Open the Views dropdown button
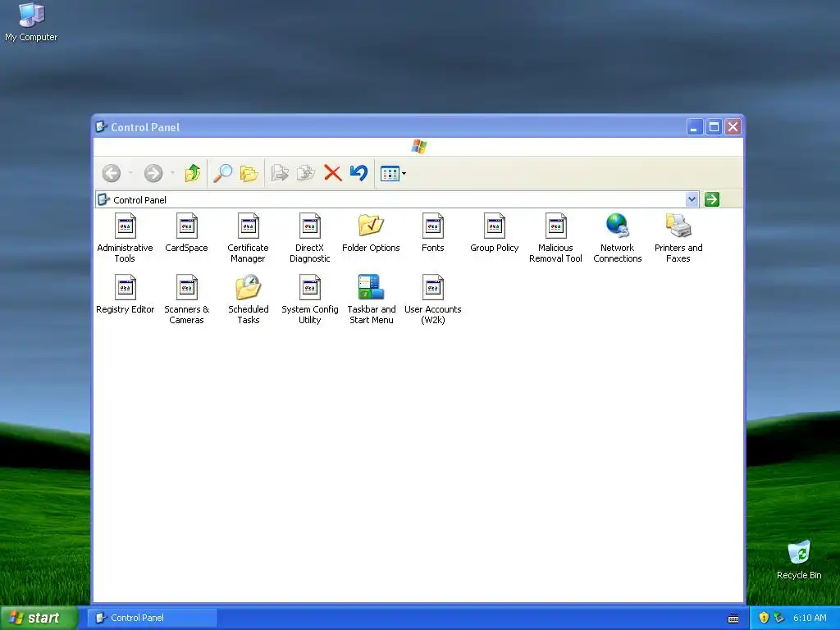840x630 pixels. tap(393, 174)
